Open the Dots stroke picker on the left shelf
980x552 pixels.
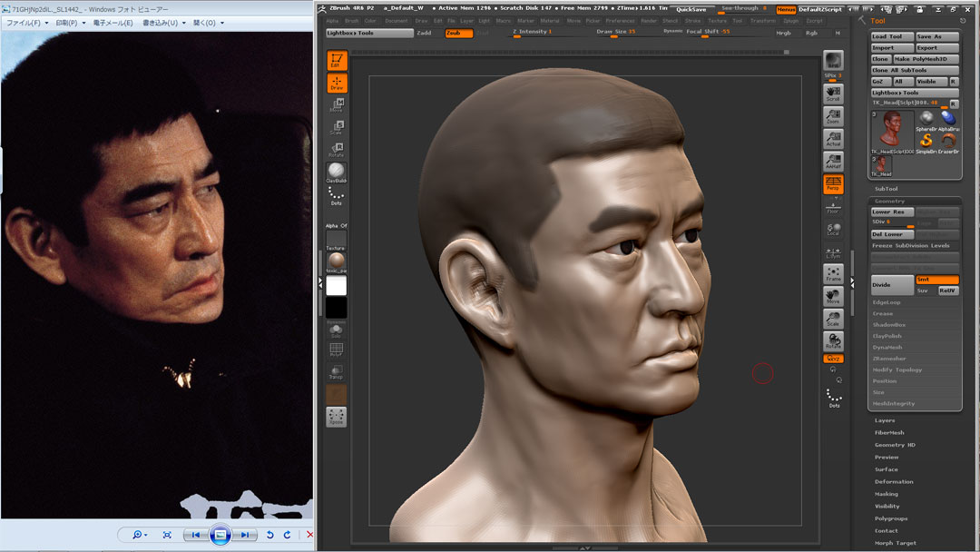pyautogui.click(x=337, y=196)
